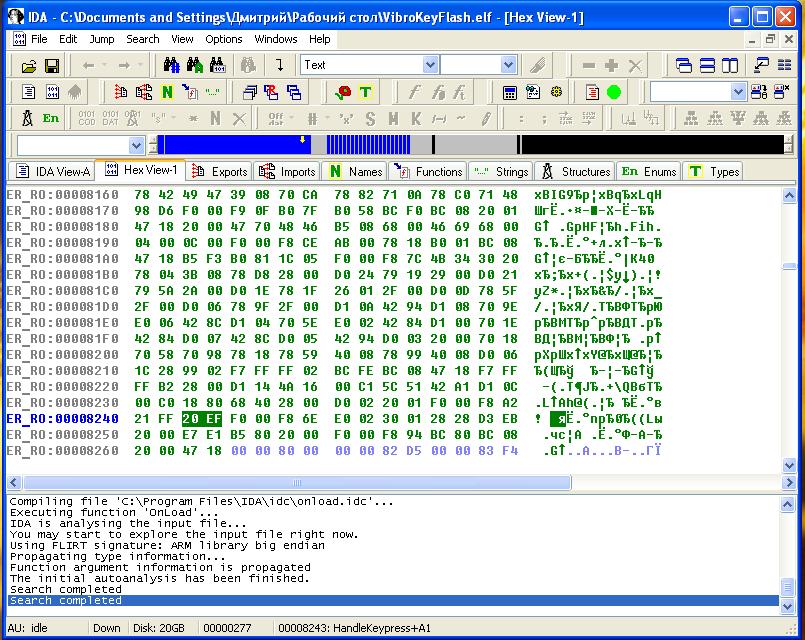
Task: Click the derrick Structures toolbar icon
Action: click(27, 119)
